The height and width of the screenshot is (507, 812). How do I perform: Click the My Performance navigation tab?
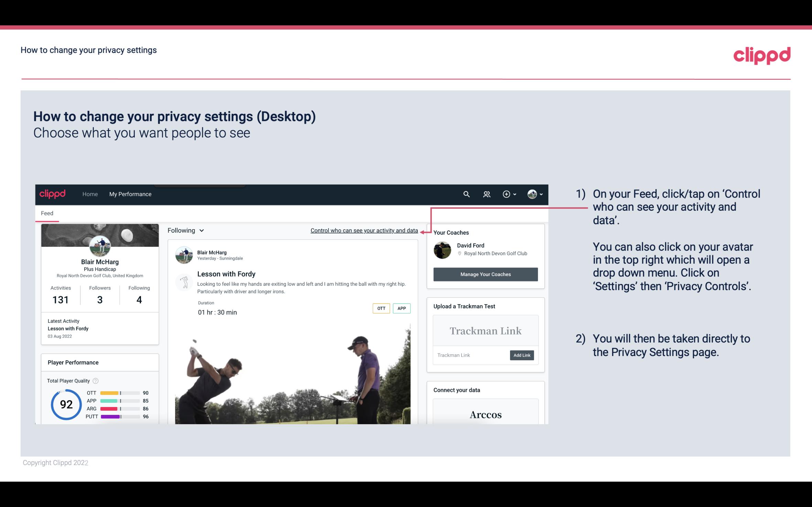point(130,194)
